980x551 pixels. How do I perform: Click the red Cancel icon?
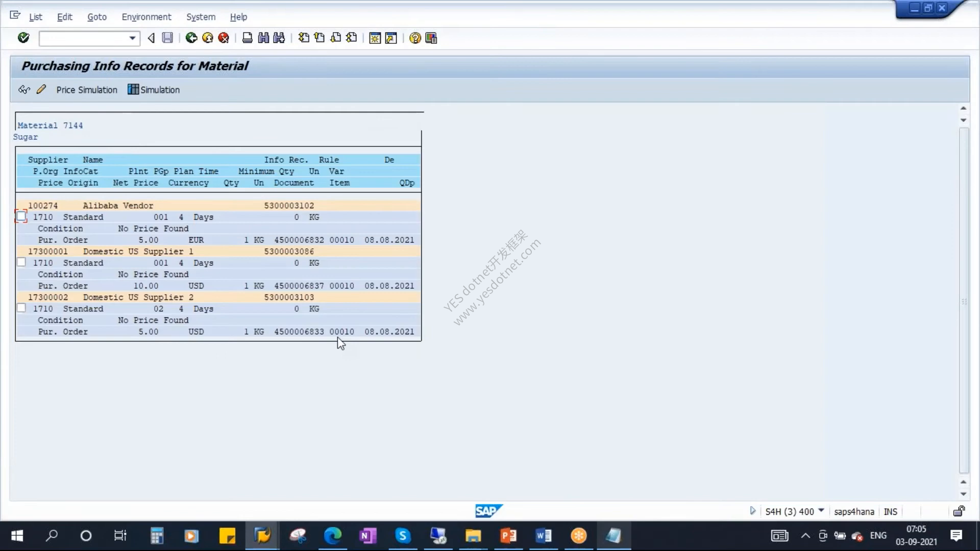click(x=224, y=38)
